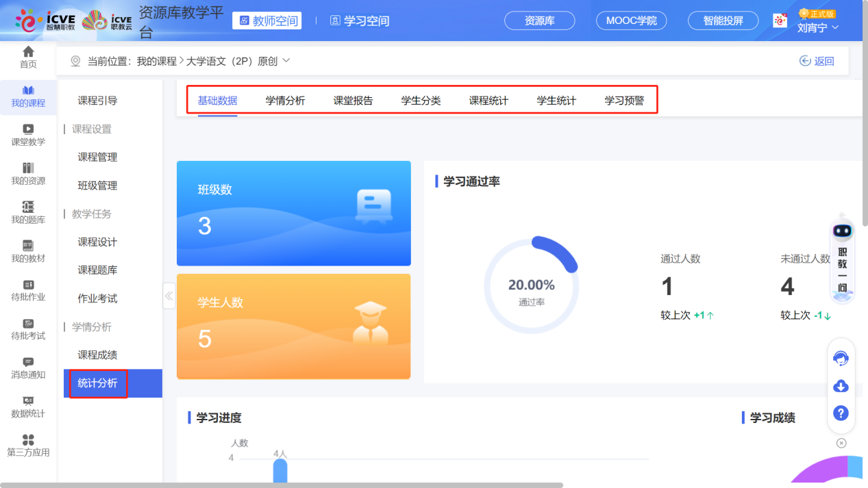Image resolution: width=868 pixels, height=488 pixels.
Task: Open the 学生分类 tab
Action: click(421, 99)
